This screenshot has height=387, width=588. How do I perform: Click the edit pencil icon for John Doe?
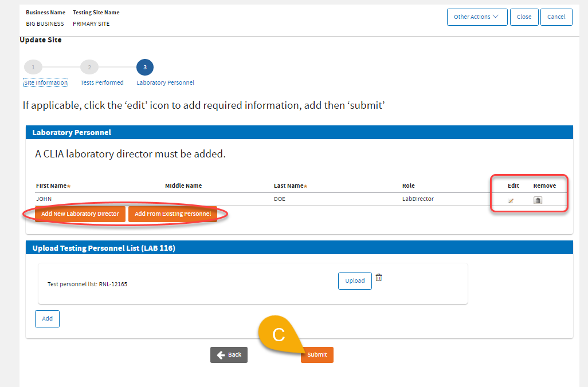pos(511,200)
